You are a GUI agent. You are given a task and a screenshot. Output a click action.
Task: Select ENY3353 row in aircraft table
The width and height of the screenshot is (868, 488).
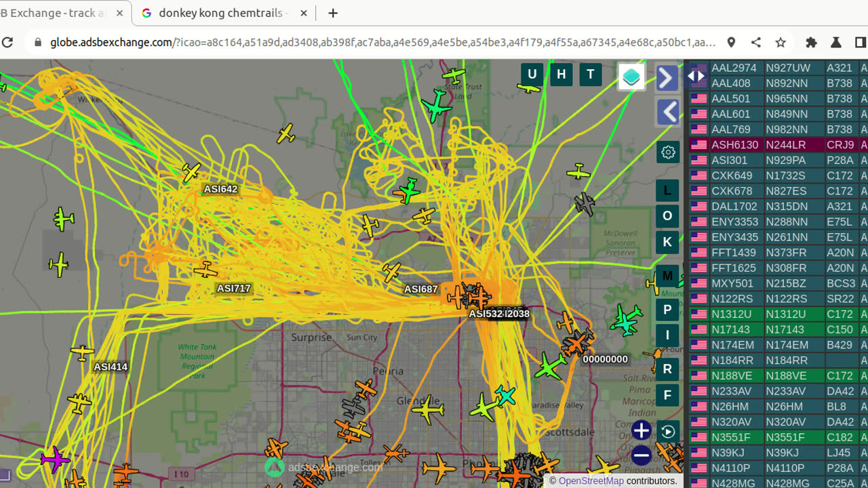(x=778, y=222)
